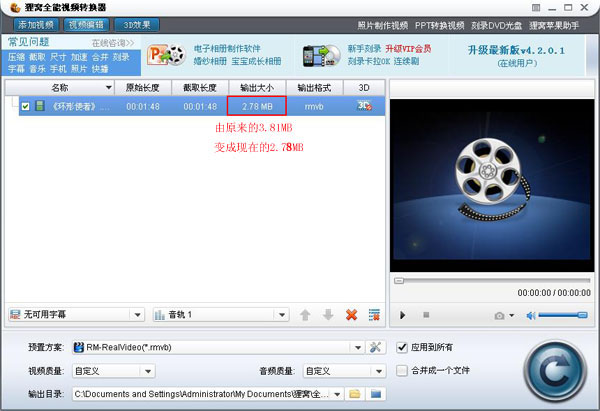Mute audio with the speaker icon
Image resolution: width=600 pixels, height=411 pixels.
[x=531, y=316]
